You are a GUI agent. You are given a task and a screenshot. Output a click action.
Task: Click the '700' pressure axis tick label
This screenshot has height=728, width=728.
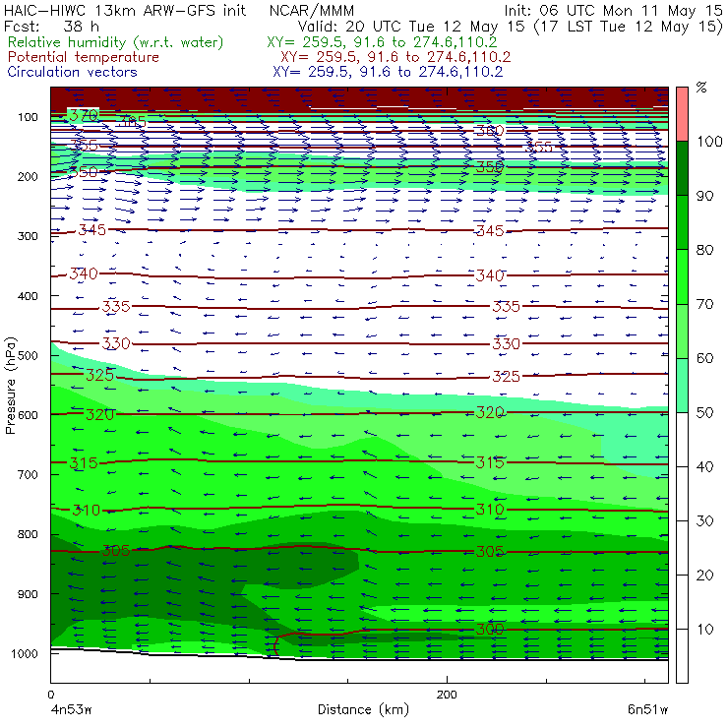(x=28, y=474)
